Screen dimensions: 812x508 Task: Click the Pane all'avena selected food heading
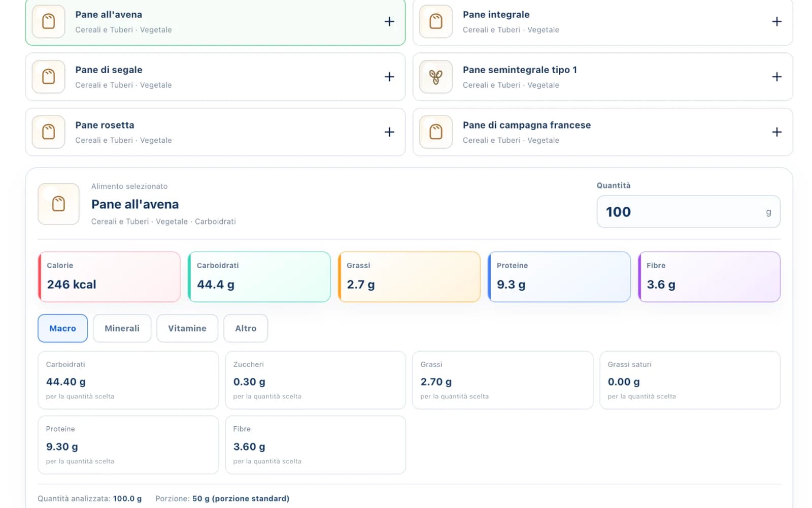pos(135,204)
